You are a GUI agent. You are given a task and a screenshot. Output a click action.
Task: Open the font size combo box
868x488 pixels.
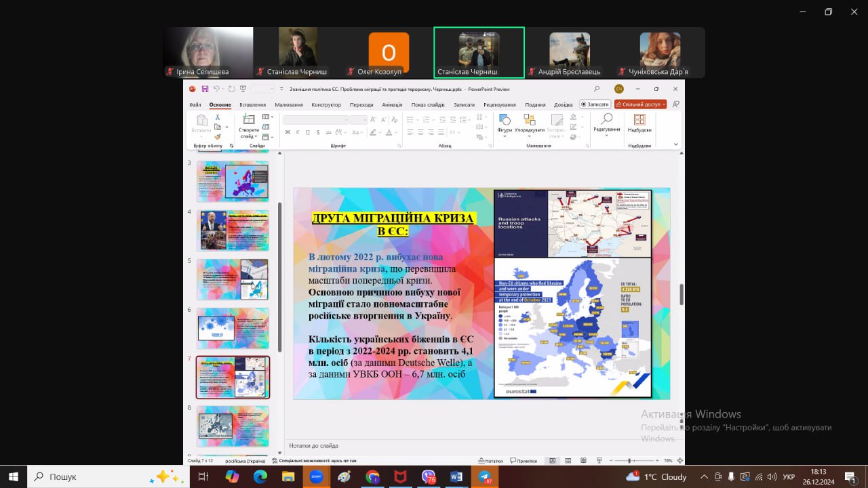(x=359, y=119)
